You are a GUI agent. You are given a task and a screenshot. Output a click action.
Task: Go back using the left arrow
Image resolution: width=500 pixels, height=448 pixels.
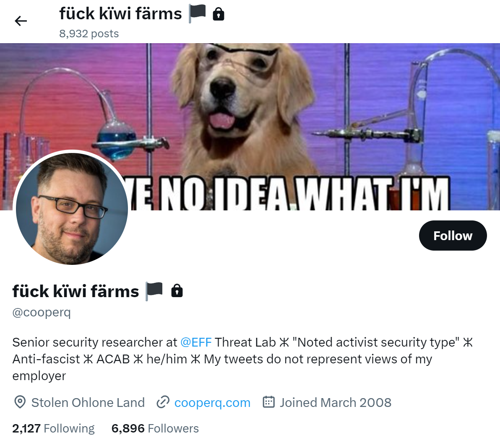[x=21, y=21]
